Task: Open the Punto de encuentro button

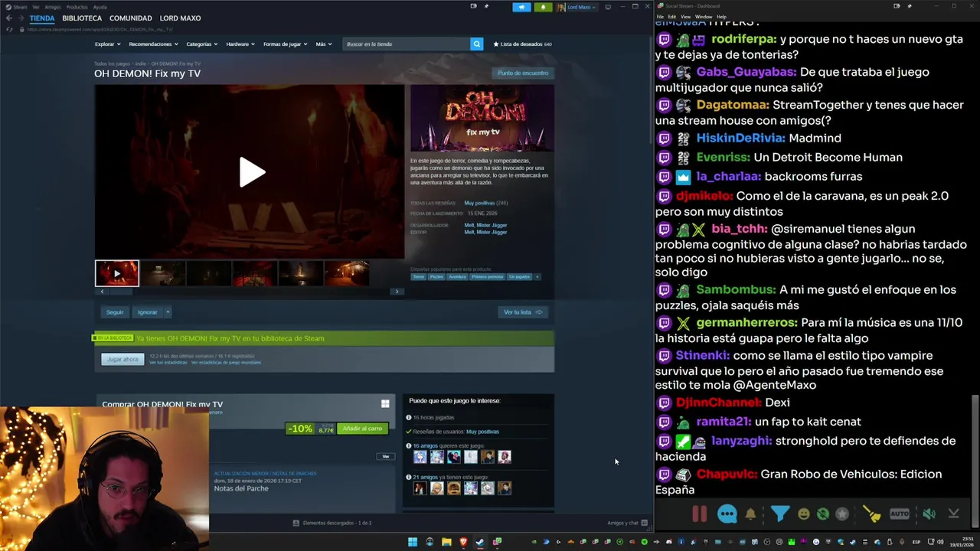Action: pyautogui.click(x=523, y=73)
